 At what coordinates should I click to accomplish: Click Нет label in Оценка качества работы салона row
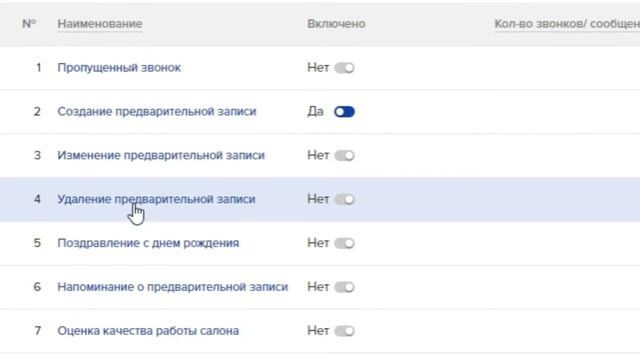[318, 331]
